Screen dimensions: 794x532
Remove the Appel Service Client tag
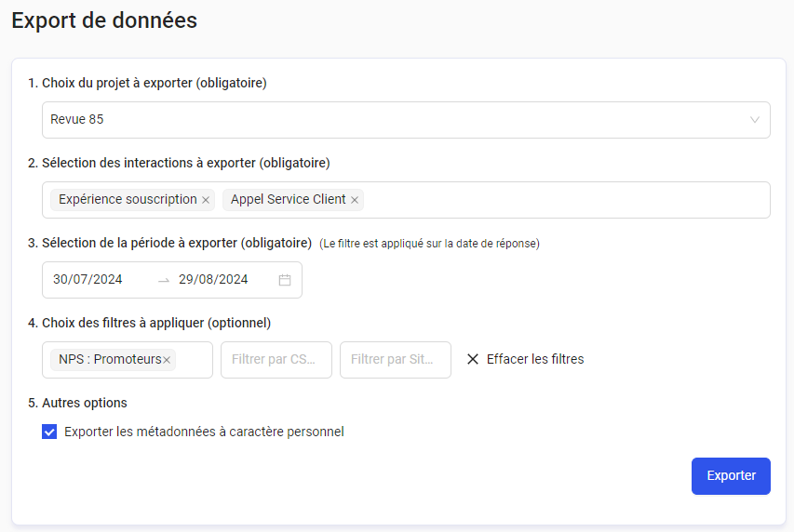pyautogui.click(x=355, y=200)
